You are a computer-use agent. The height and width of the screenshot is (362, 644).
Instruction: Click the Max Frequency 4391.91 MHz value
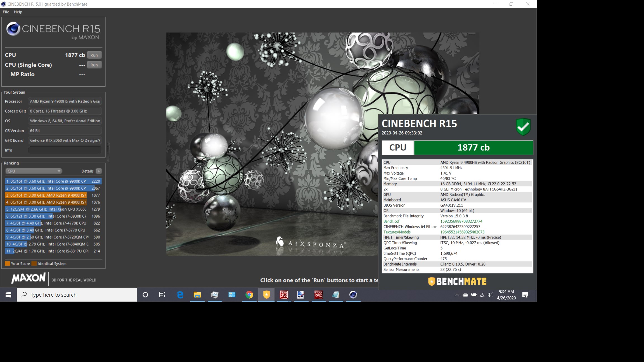[451, 168]
